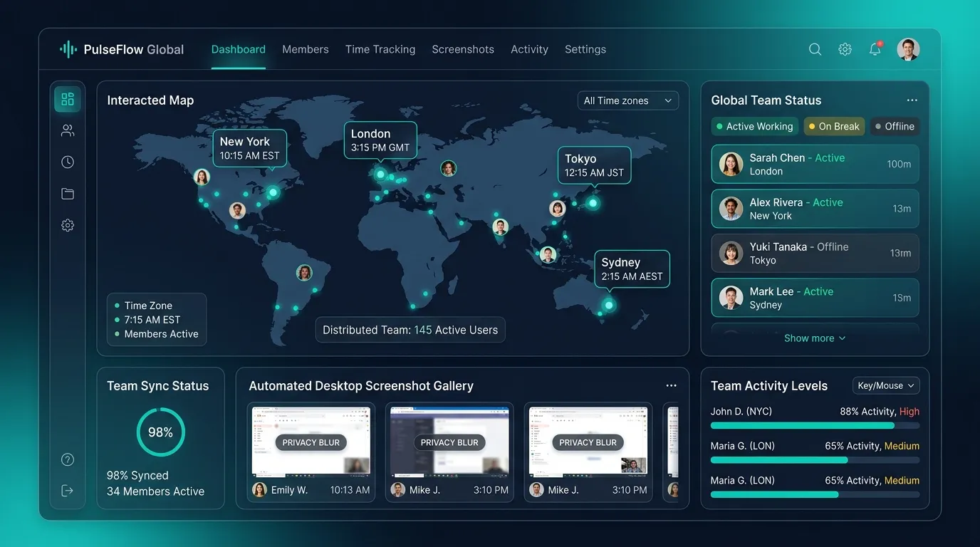Open the Key/Mouse dropdown

[x=886, y=385]
